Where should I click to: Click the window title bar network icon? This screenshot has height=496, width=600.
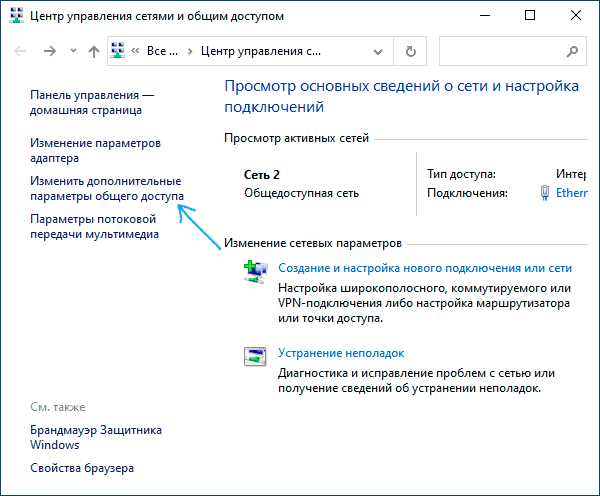(x=16, y=16)
